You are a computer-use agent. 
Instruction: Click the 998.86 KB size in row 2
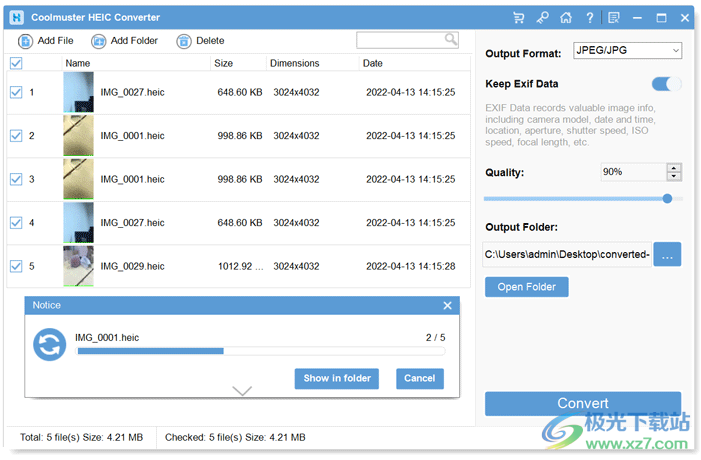240,135
